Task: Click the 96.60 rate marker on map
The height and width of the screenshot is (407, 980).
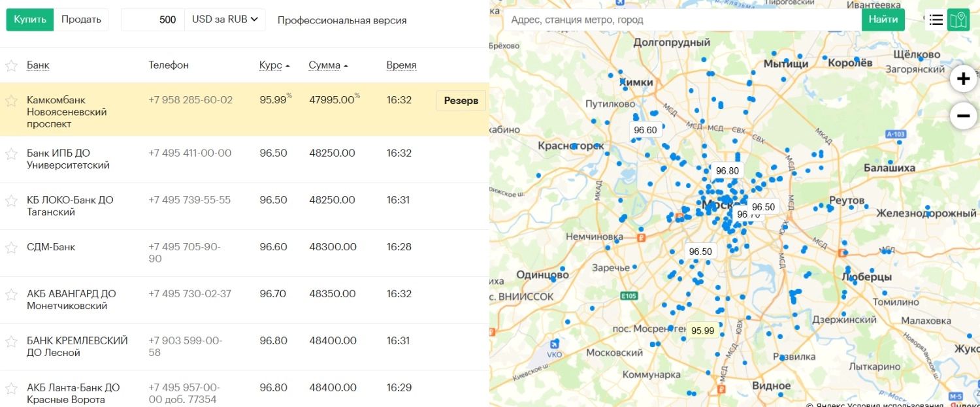Action: 645,130
